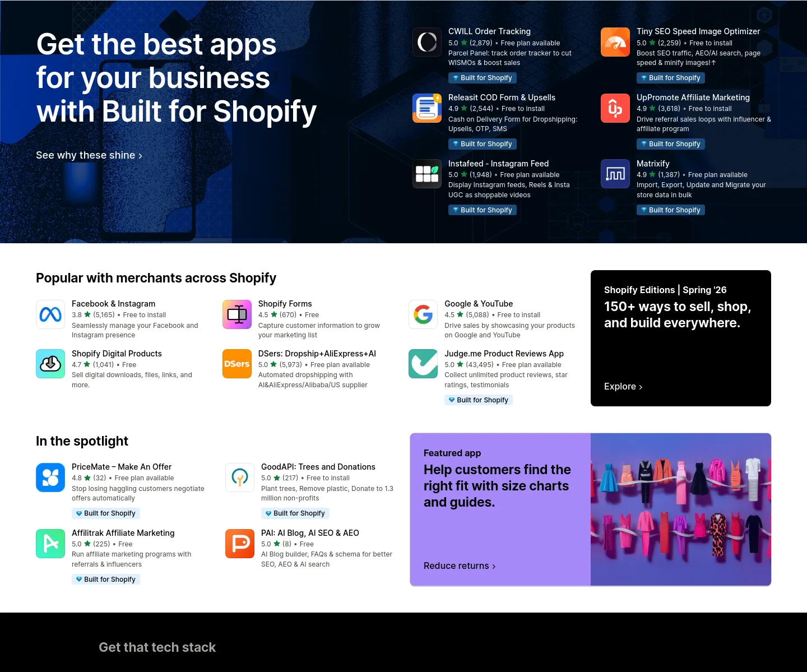This screenshot has width=807, height=672.
Task: Open the Tiny SEO Speed Image Optimizer icon
Action: point(615,42)
